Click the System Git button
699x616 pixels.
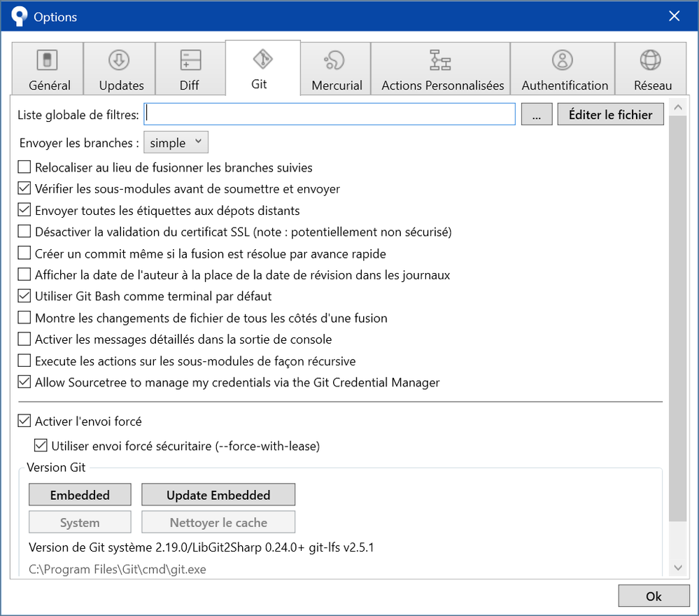tap(80, 522)
